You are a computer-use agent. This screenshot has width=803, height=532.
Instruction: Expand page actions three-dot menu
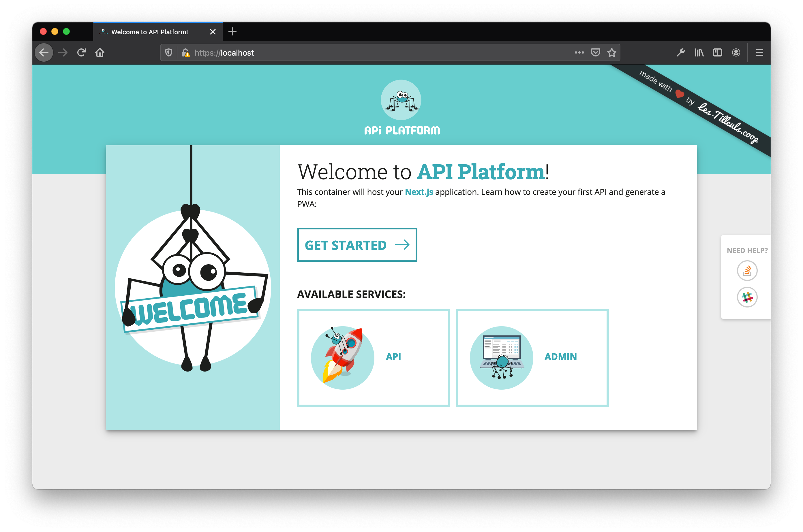tap(579, 52)
